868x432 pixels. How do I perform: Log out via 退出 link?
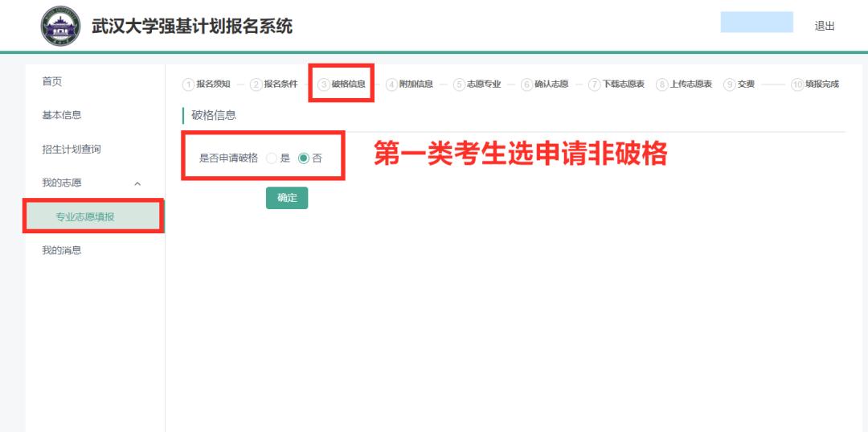(825, 26)
